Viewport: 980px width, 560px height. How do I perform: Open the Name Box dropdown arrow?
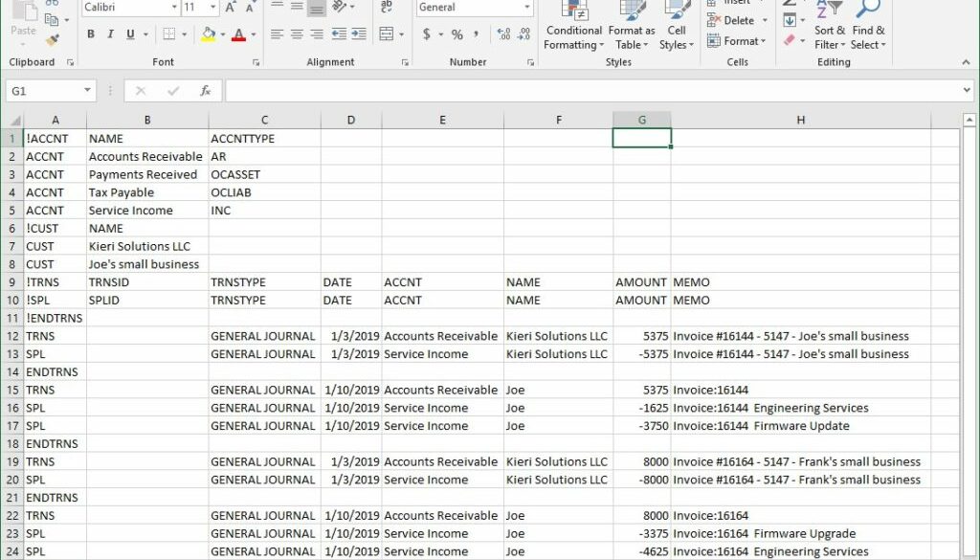point(87,91)
